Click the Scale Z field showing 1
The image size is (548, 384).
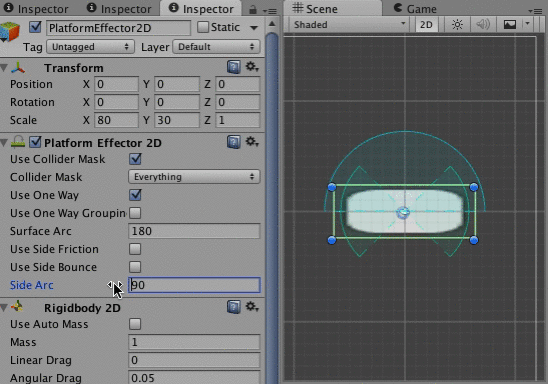(x=238, y=120)
